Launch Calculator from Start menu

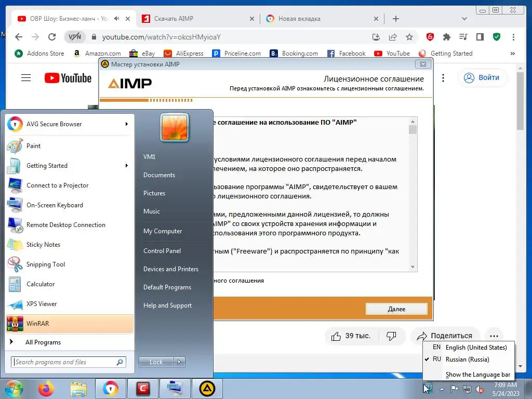(70, 284)
